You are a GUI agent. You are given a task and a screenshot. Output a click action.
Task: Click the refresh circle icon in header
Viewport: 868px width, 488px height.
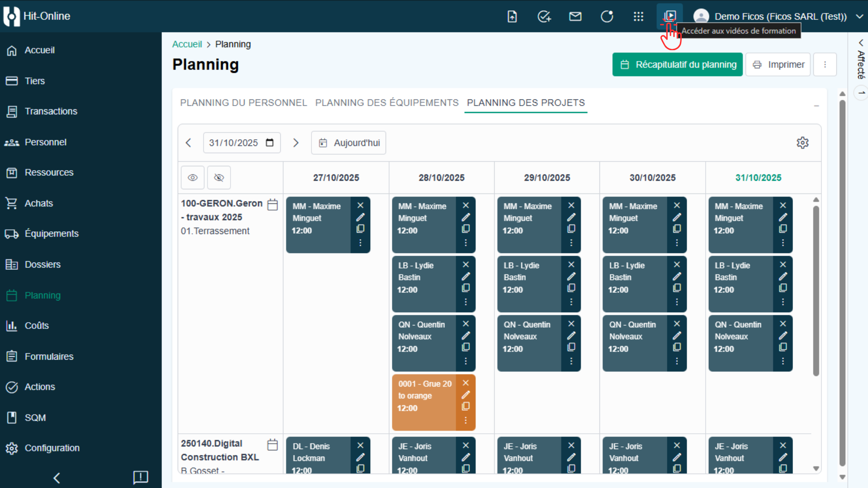[x=607, y=17]
